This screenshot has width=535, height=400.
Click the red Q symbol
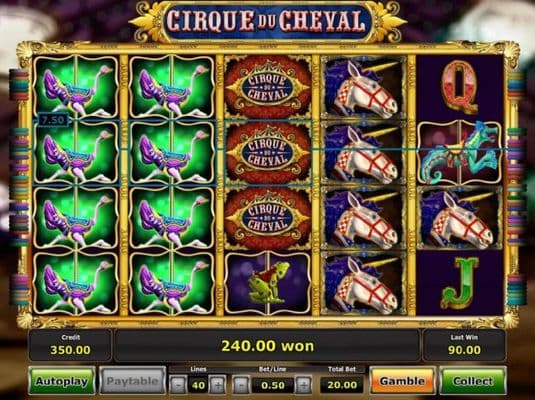coord(460,87)
